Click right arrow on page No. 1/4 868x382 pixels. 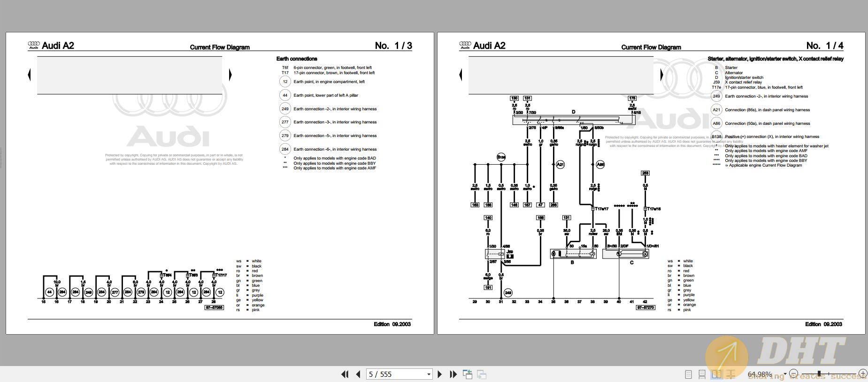tap(661, 75)
